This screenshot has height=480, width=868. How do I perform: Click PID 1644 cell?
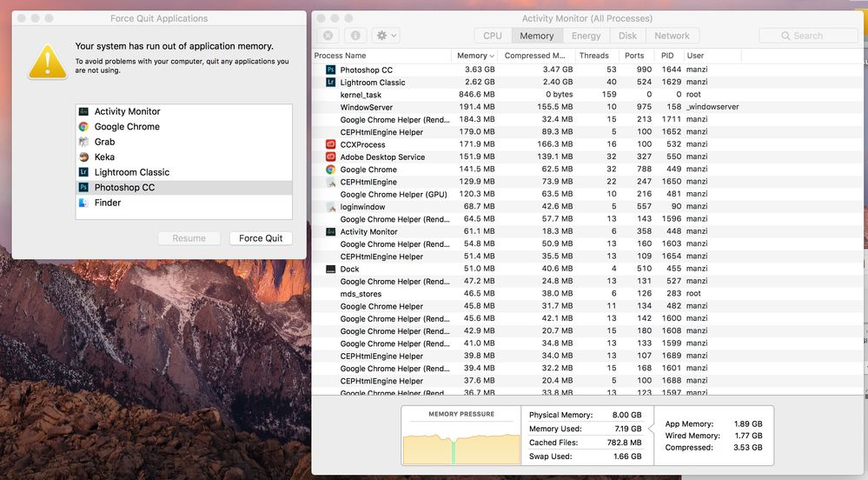(x=672, y=70)
